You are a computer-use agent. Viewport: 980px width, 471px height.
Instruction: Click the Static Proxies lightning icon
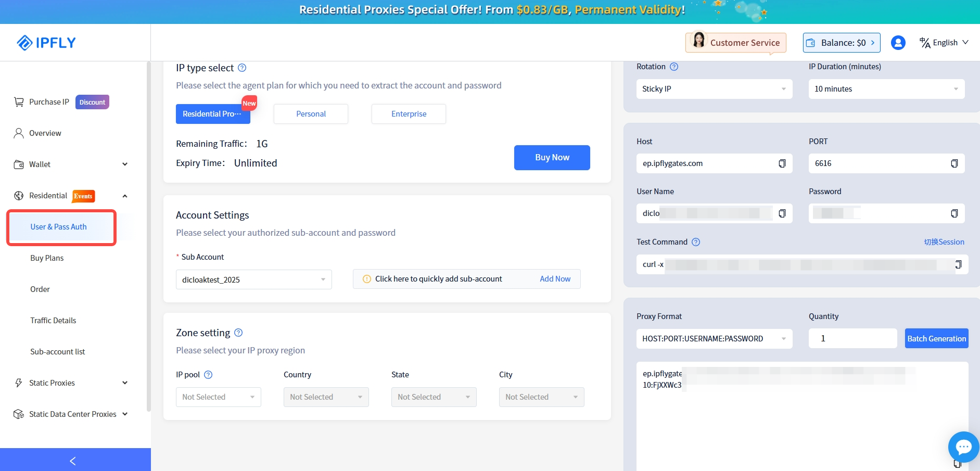click(x=19, y=383)
